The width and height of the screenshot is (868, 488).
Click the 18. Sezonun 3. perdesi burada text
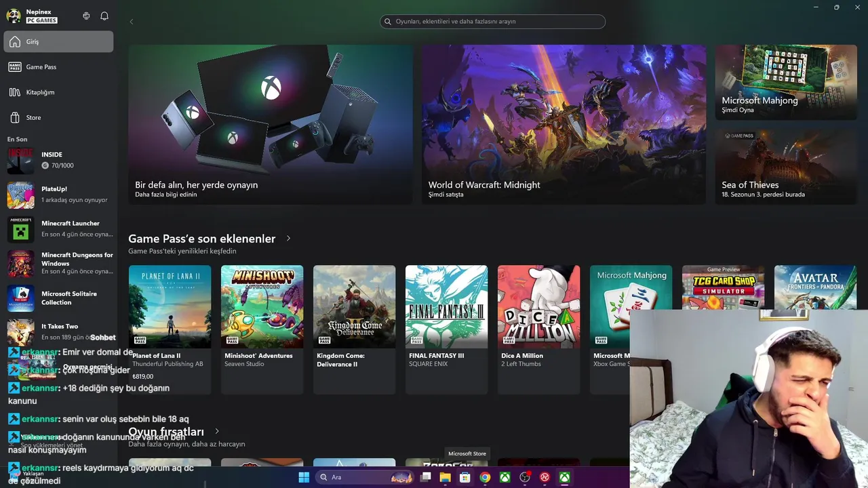pyautogui.click(x=764, y=195)
